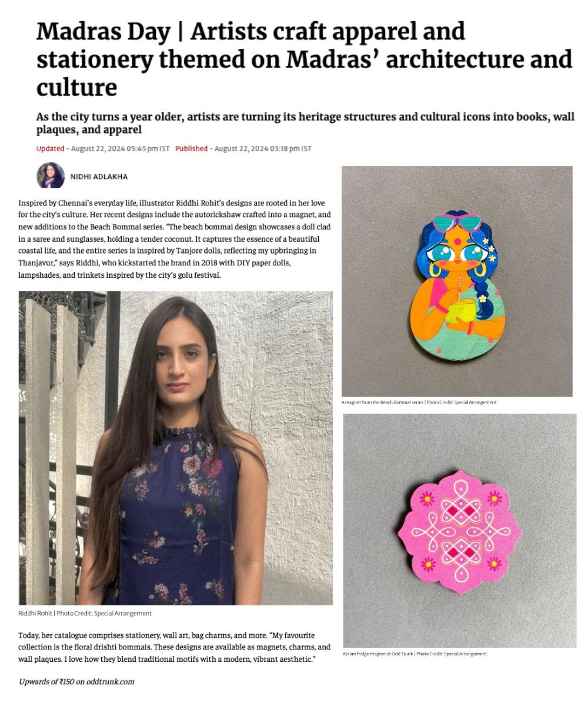Click the Published timestamp label
Screen dimensions: 588x706
pyautogui.click(x=191, y=148)
